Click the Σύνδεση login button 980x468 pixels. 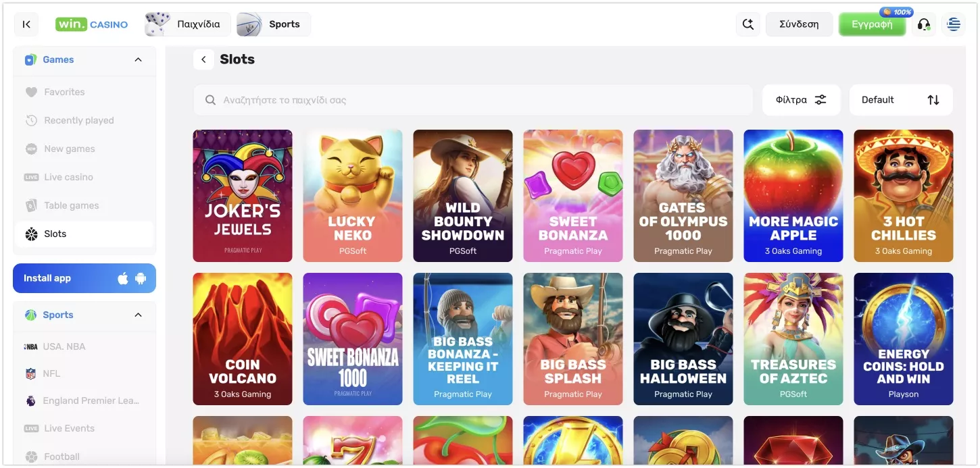click(799, 24)
